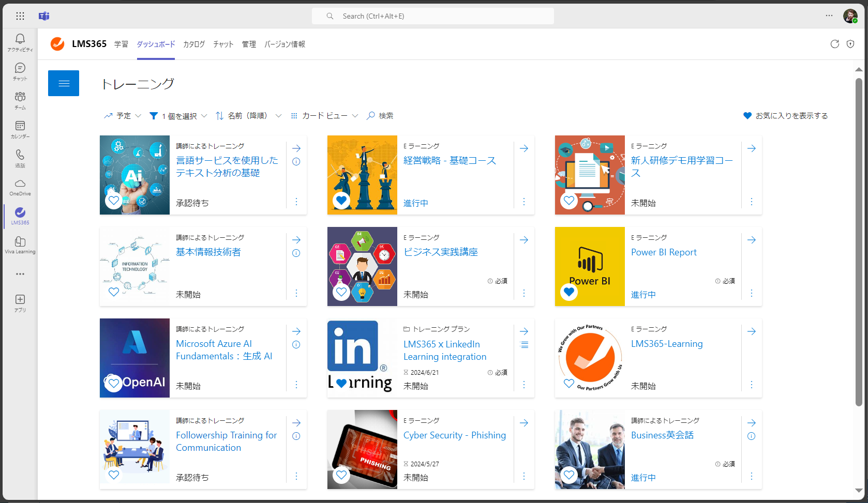Open arrow for LMS365-Learning card
Image resolution: width=868 pixels, height=503 pixels.
pos(752,331)
